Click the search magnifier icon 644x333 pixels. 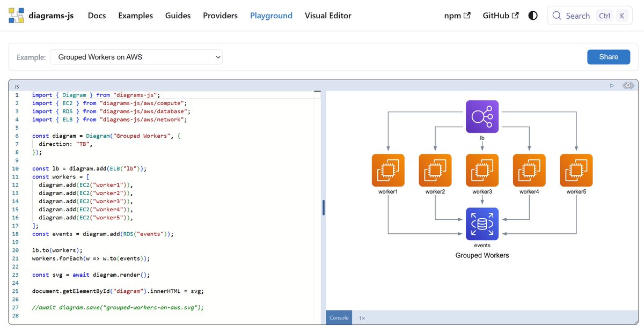pos(557,16)
